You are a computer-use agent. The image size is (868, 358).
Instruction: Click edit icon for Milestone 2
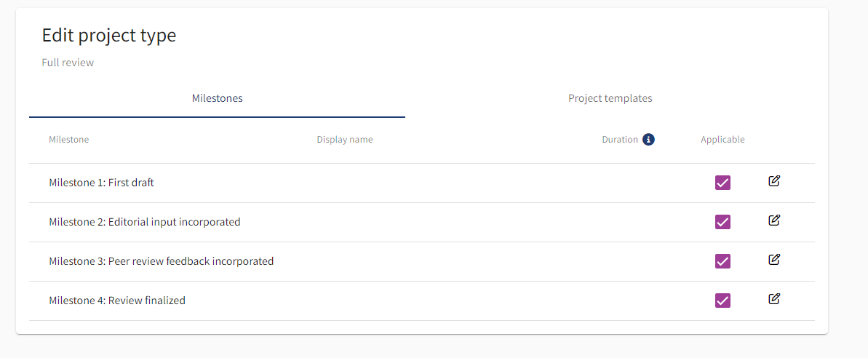pyautogui.click(x=774, y=220)
